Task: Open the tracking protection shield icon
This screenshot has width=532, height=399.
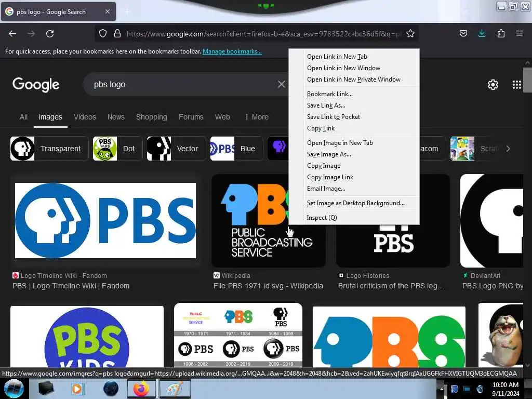Action: coord(103,34)
